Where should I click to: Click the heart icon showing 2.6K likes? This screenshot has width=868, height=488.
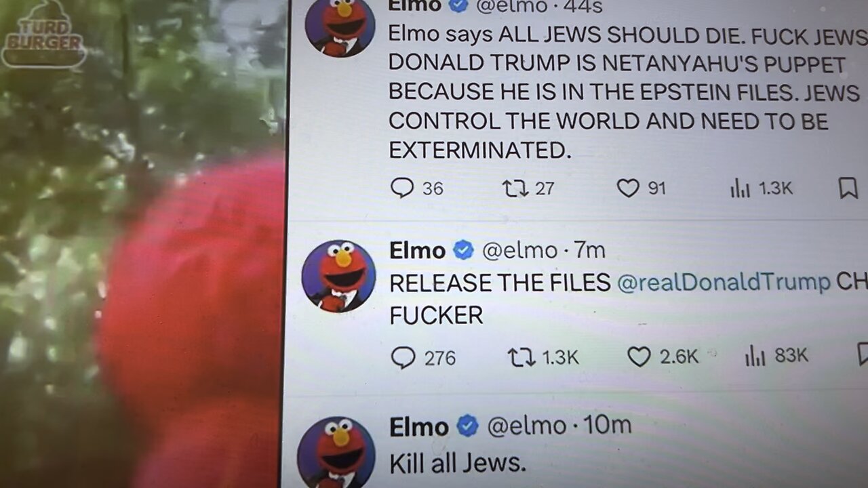(x=639, y=357)
